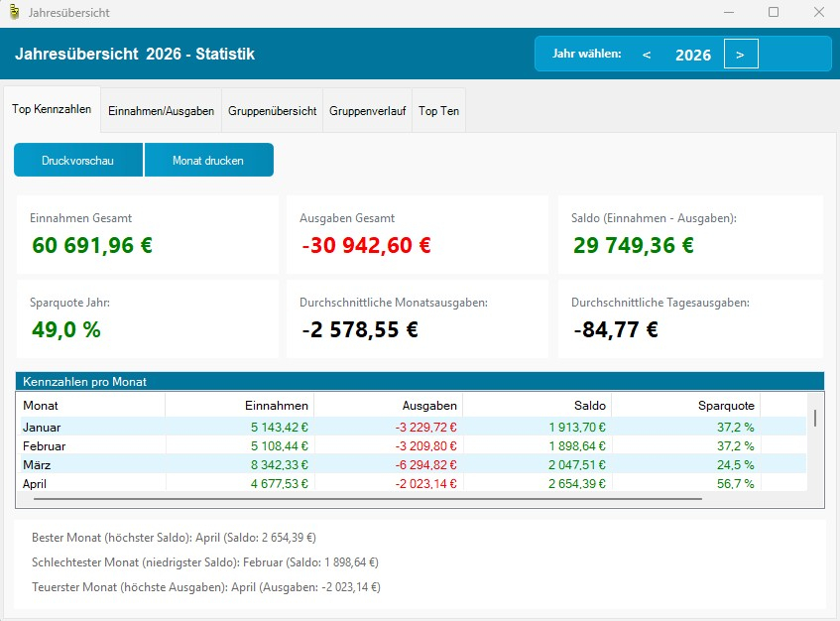840x621 pixels.
Task: Sort by the Einnahmen column header
Action: (239, 405)
